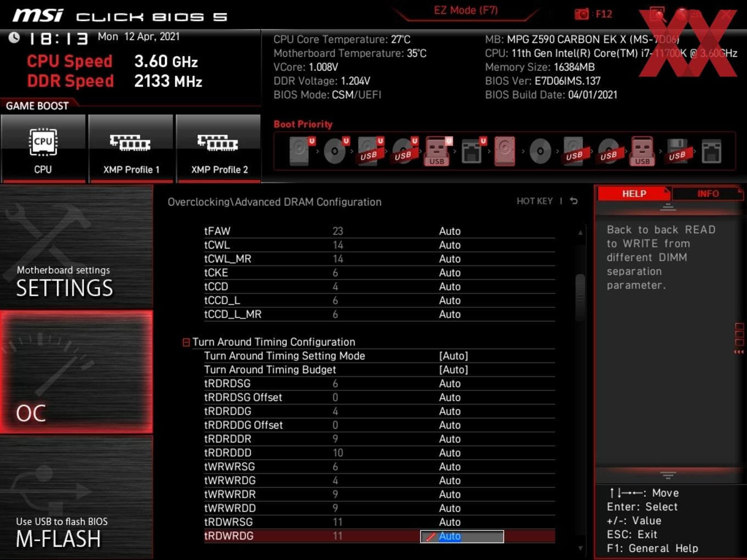
Task: Click the tWRWRDR Auto value
Action: tap(450, 494)
